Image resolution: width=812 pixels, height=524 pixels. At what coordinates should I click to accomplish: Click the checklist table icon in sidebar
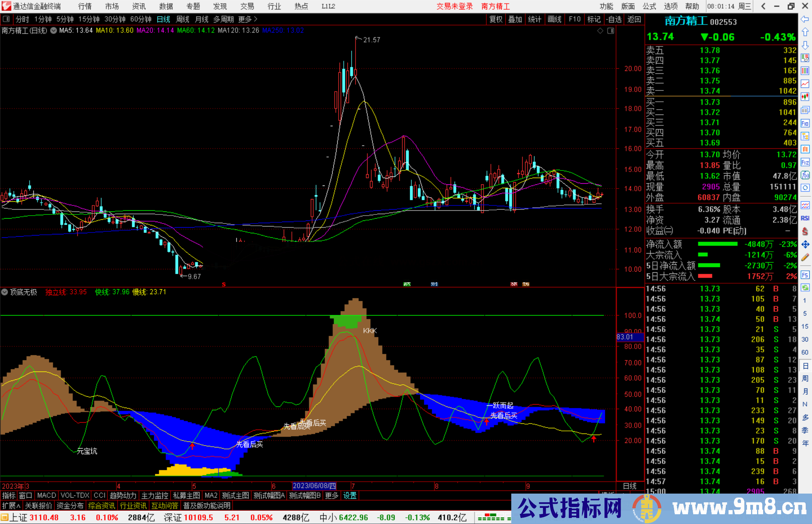click(x=805, y=58)
